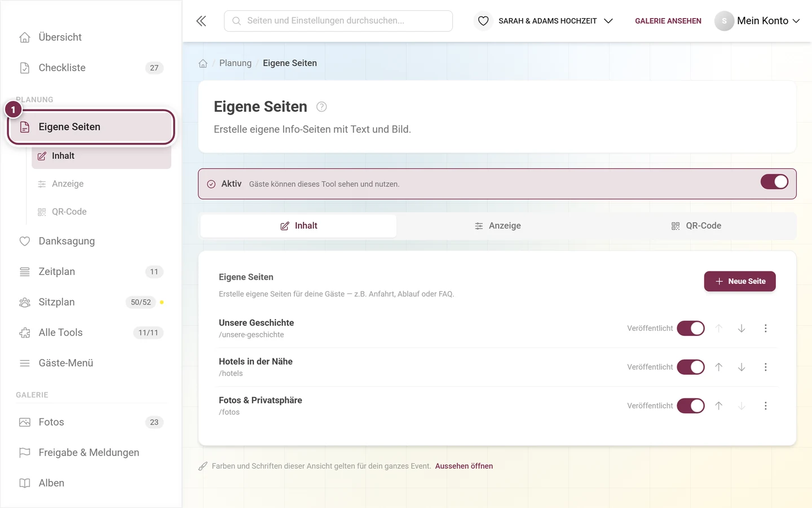Move Fotos & Privatsphäre up
The image size is (812, 508).
(x=719, y=406)
